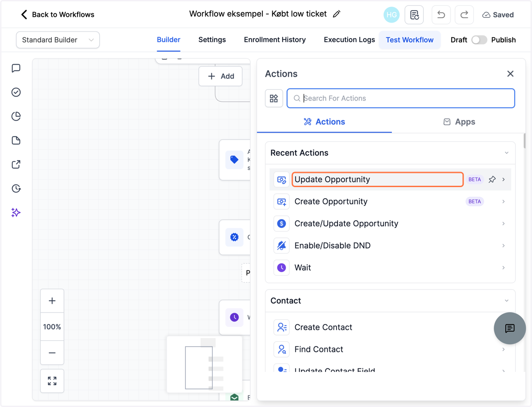Screen dimensions: 532x407
Task: Click the Wait action clock icon
Action: 282,268
